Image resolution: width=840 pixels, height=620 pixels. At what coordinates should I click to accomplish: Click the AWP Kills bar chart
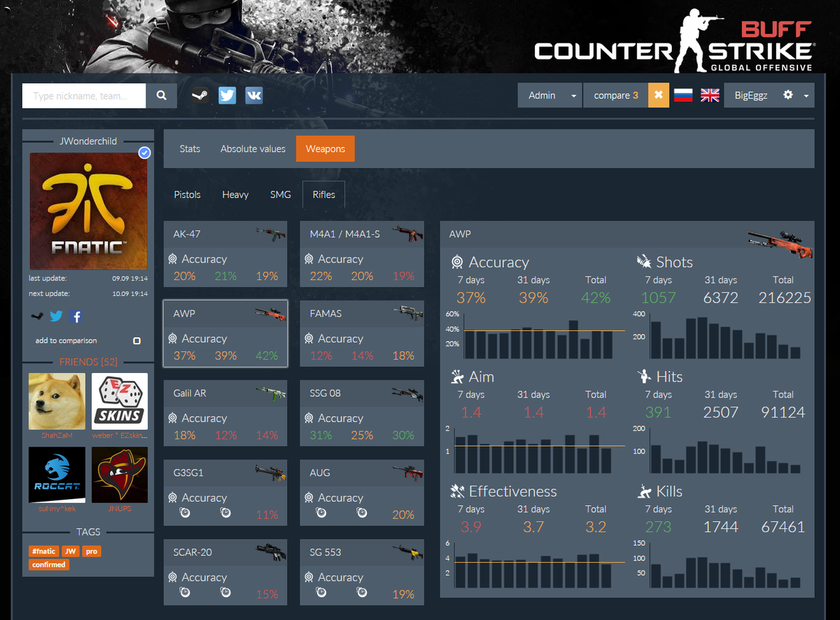(x=717, y=565)
